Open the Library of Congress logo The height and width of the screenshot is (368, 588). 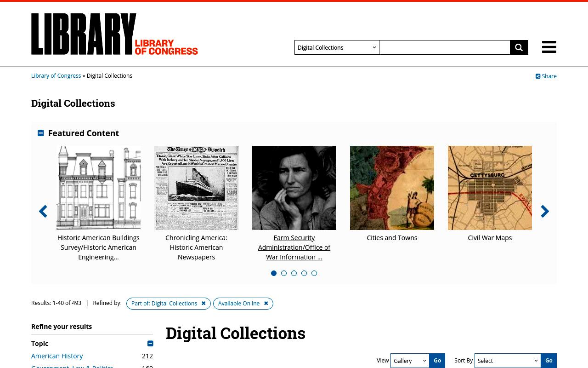tap(114, 34)
